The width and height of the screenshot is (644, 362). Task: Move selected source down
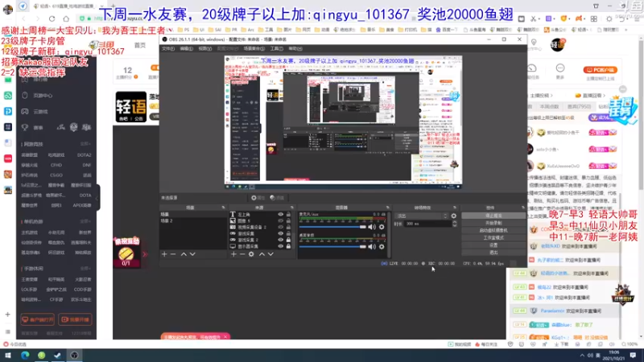[270, 254]
